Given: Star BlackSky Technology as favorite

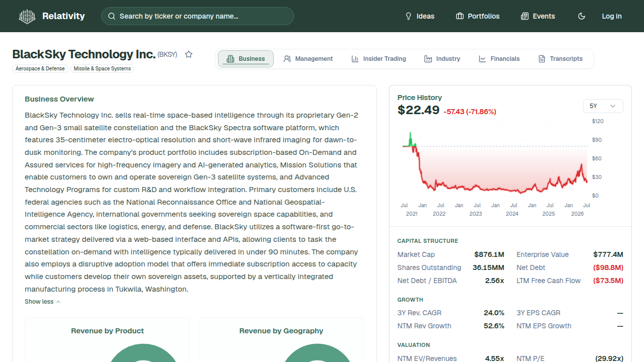Looking at the screenshot, I should point(189,54).
